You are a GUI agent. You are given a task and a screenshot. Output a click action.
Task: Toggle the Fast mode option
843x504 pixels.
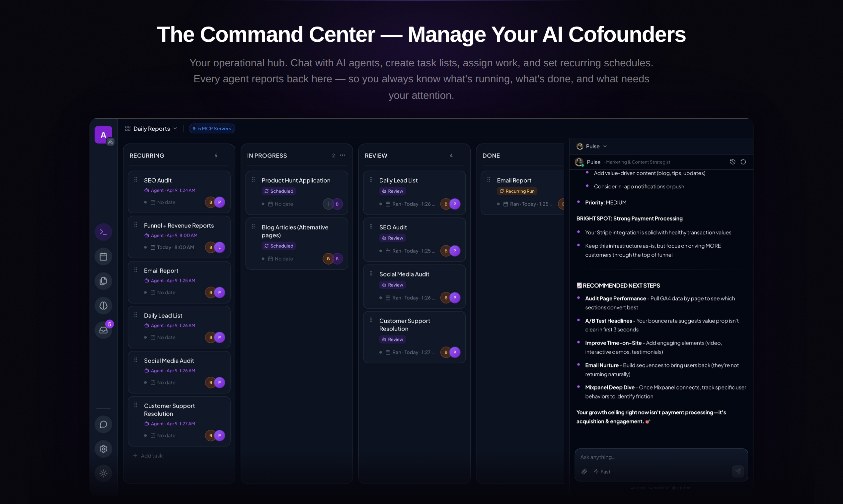click(602, 472)
